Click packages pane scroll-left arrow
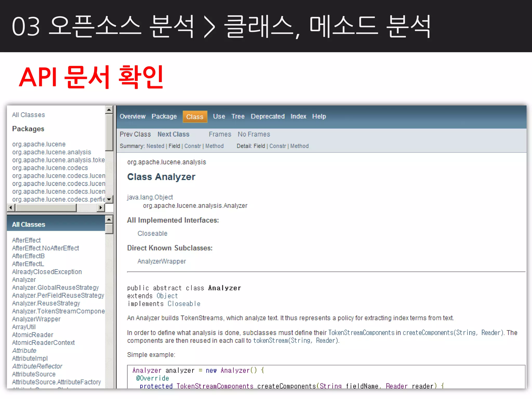532x399 pixels. [11, 208]
